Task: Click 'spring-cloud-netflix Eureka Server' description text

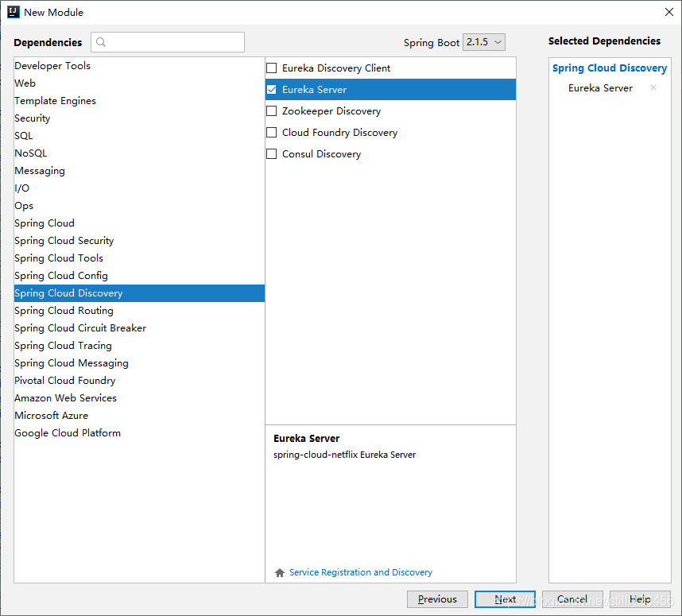Action: (344, 455)
